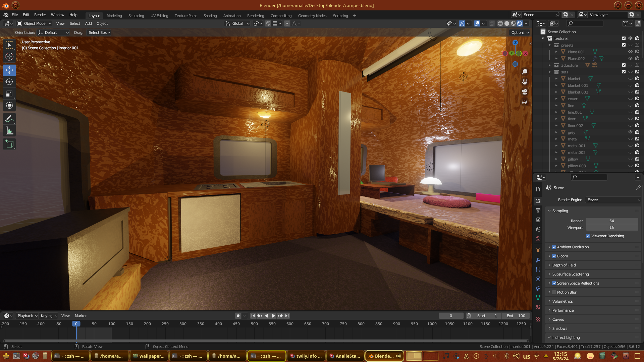Switch to wireframe viewport shading

click(500, 23)
